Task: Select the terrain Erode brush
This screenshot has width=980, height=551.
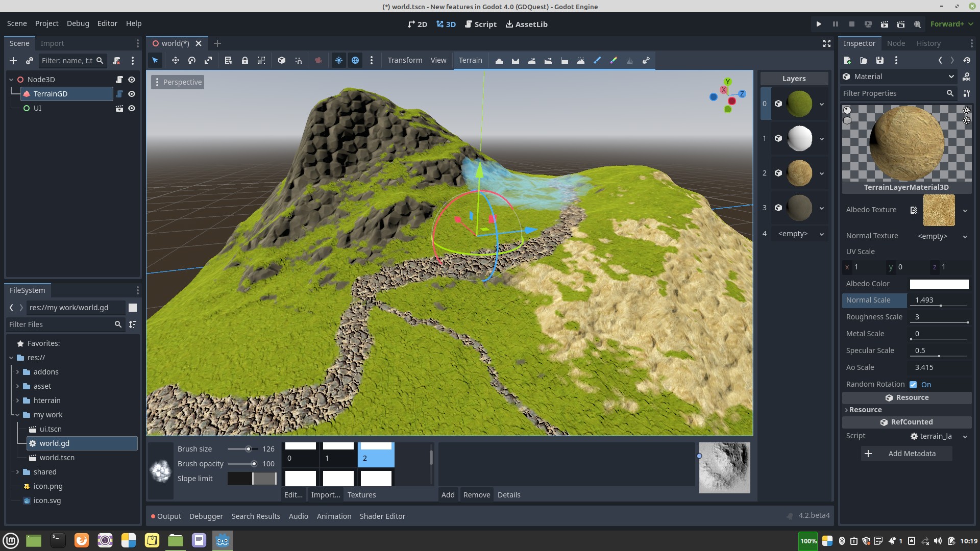Action: pos(580,61)
